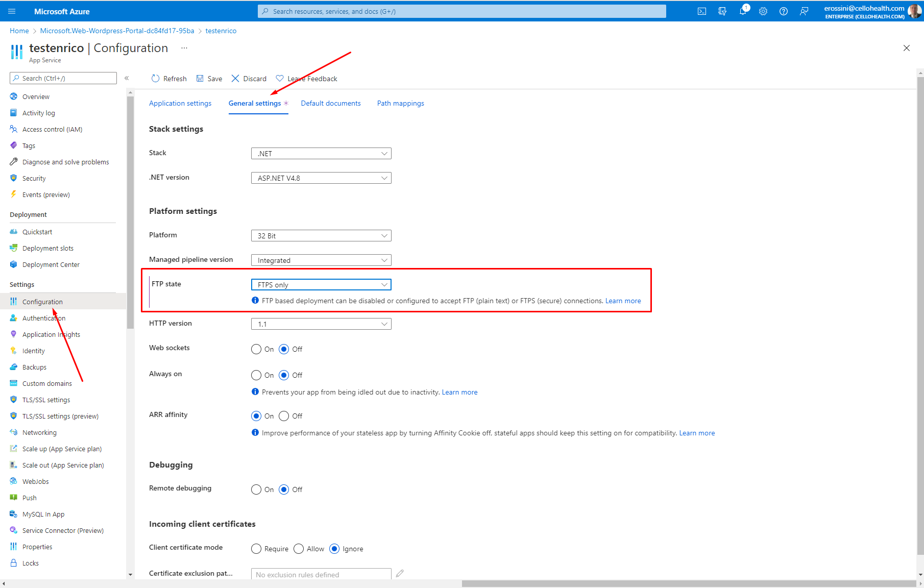Open the Notifications bell
This screenshot has height=588, width=924.
pos(743,11)
